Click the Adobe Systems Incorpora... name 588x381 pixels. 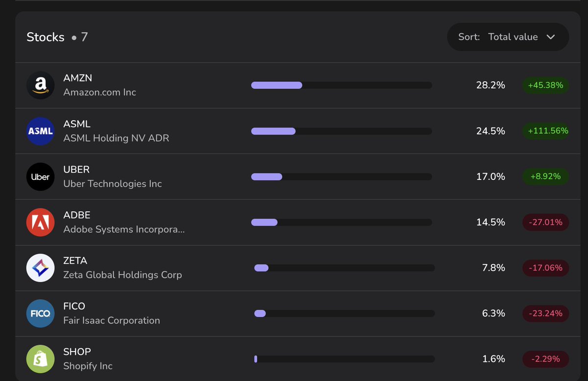pos(124,229)
